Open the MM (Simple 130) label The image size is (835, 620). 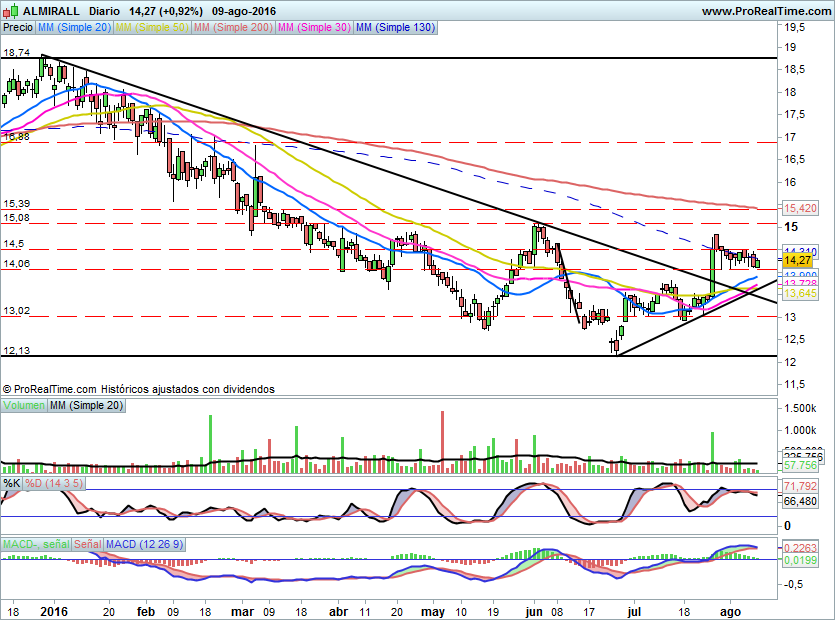[396, 27]
